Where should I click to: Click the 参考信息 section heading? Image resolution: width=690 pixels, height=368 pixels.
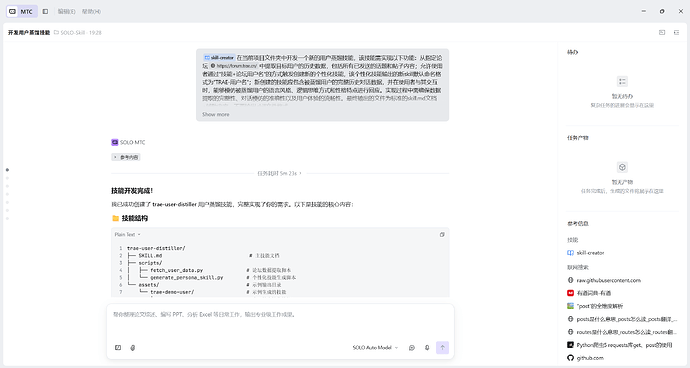tap(578, 224)
